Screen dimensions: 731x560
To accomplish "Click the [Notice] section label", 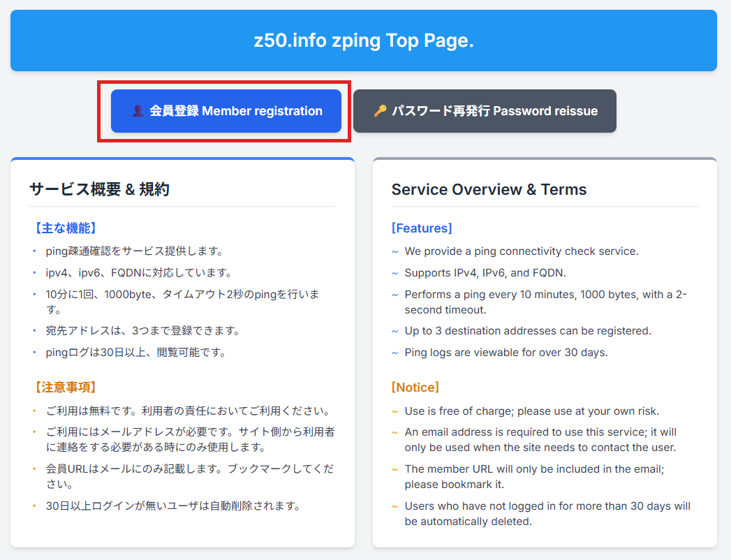I will point(415,387).
